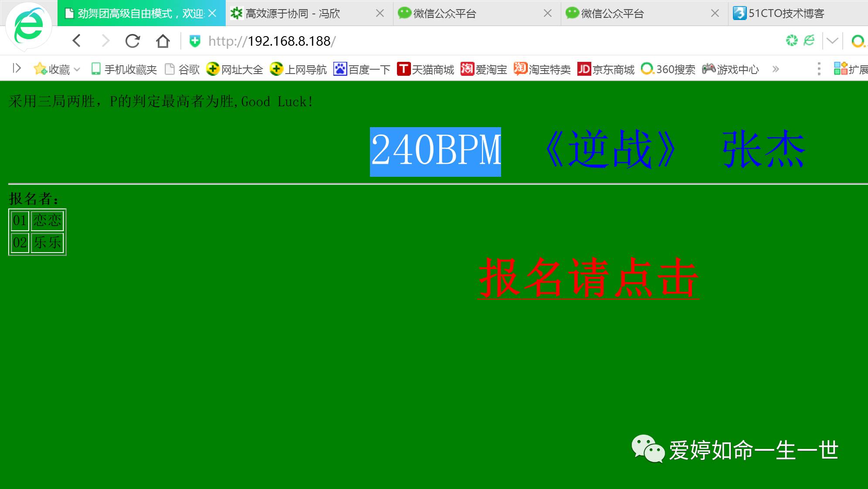Toggle the bookmarks sidebar panel icon
The image size is (868, 489).
[x=17, y=68]
